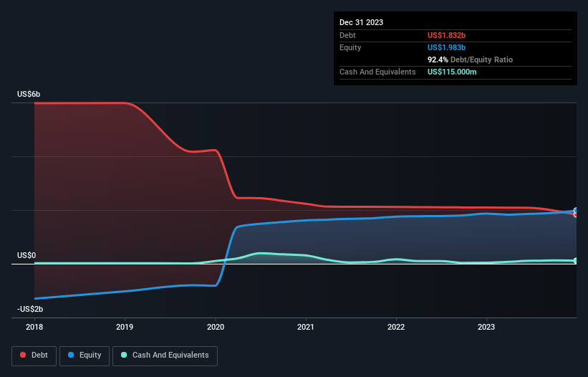Click the tooltip's Equity row label
The height and width of the screenshot is (377, 588).
[350, 47]
